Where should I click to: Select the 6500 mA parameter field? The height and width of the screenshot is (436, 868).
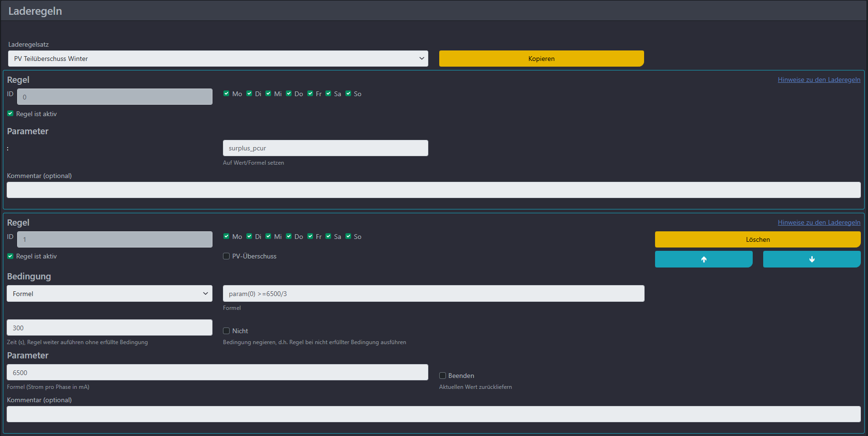click(x=217, y=372)
